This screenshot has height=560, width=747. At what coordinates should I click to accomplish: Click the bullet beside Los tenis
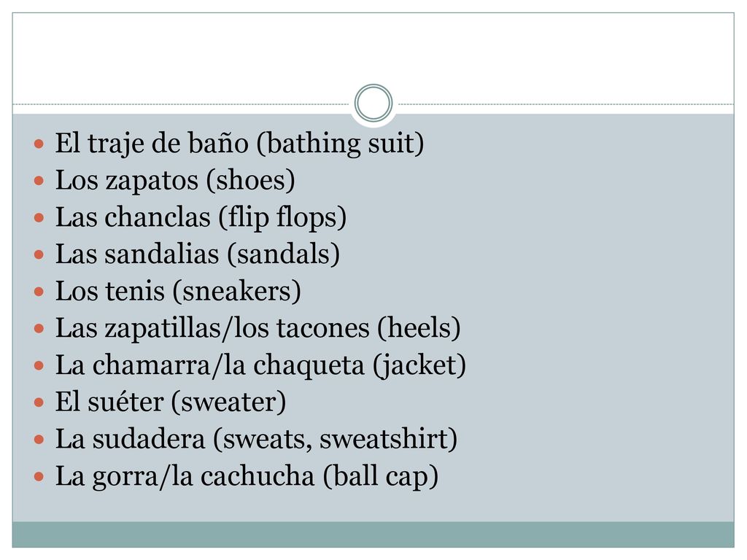click(39, 292)
